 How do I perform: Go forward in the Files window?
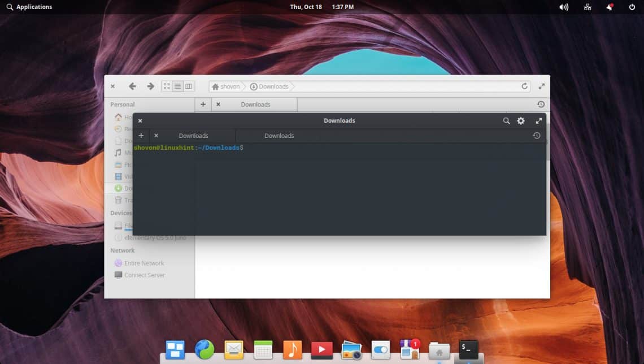[150, 86]
